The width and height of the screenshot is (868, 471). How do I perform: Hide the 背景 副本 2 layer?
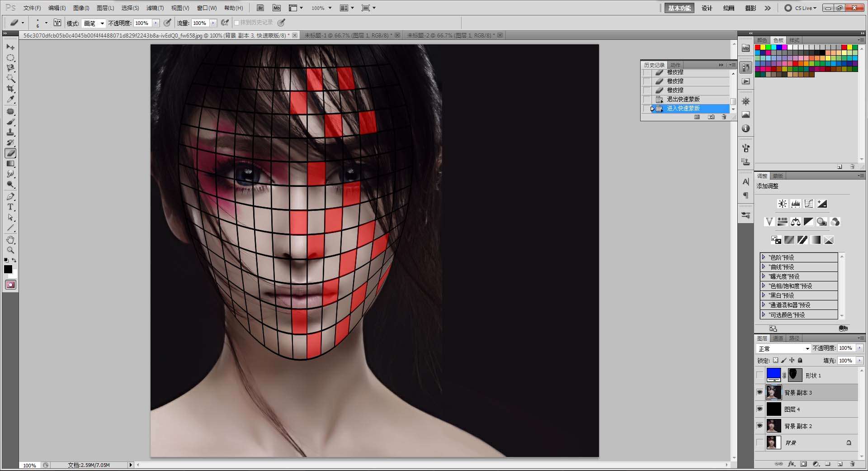coord(759,426)
